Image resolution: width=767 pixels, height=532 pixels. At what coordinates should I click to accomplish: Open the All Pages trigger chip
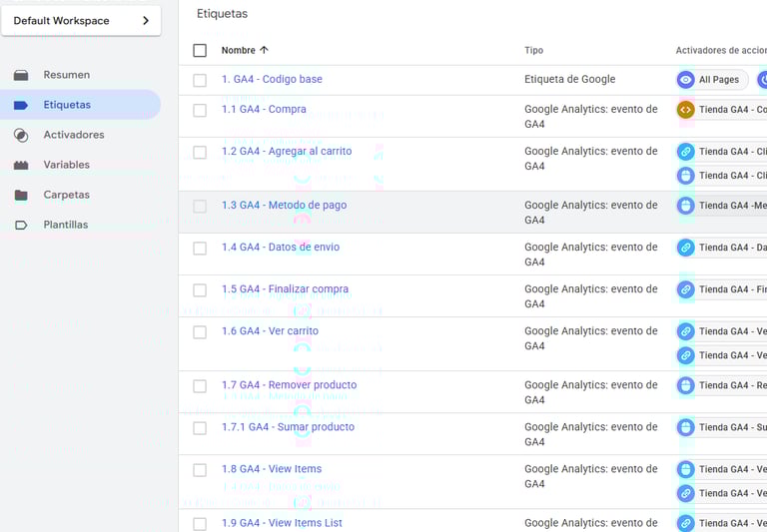click(x=713, y=80)
